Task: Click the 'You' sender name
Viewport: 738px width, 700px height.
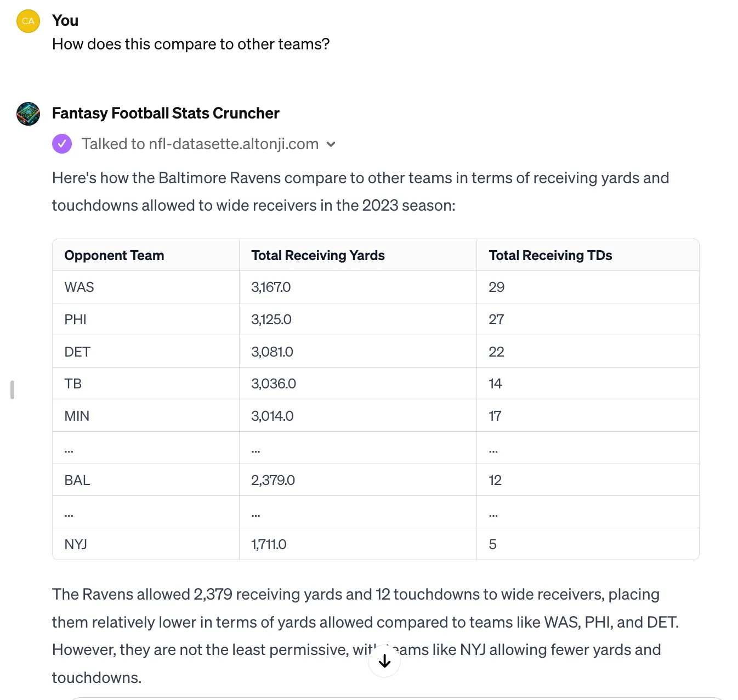Action: [65, 20]
